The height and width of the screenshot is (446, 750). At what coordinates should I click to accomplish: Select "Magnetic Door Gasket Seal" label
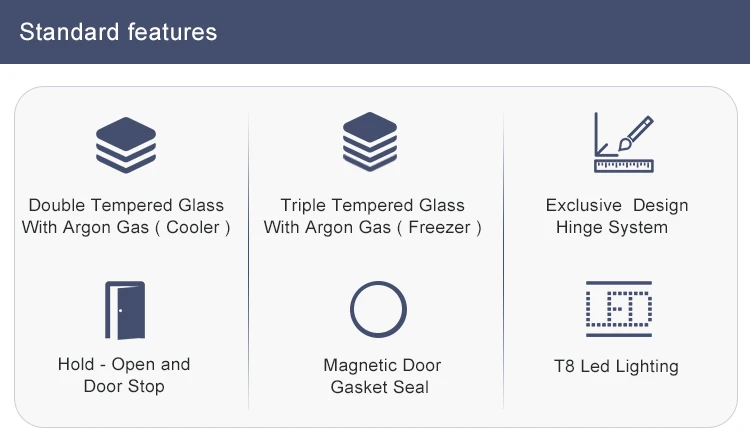click(x=382, y=376)
